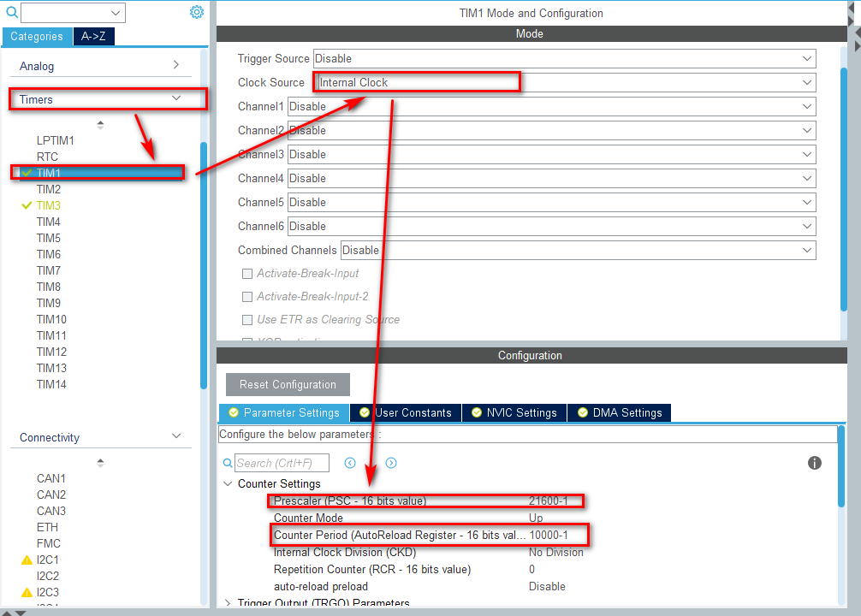Select LPTIM1 in the Timers list

pyautogui.click(x=55, y=140)
